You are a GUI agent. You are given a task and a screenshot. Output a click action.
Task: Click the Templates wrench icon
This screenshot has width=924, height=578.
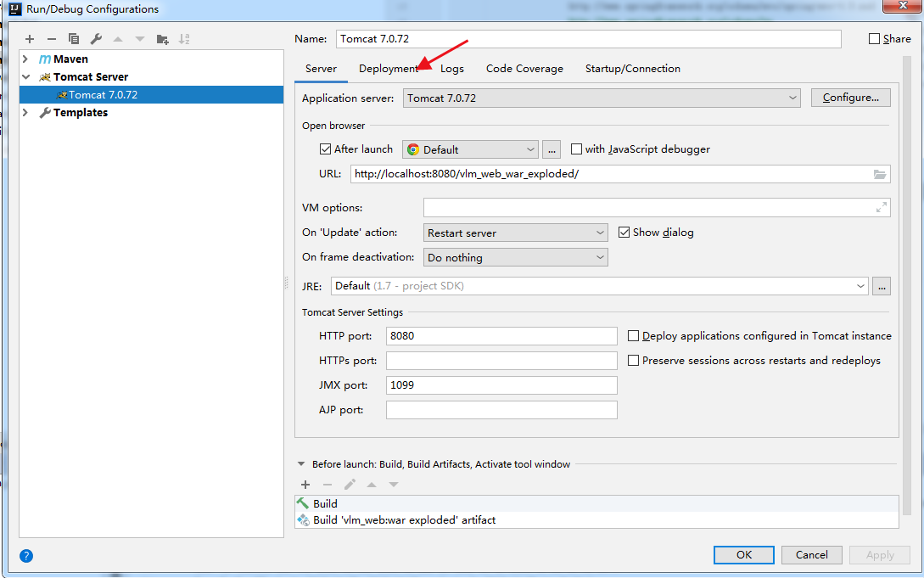45,113
